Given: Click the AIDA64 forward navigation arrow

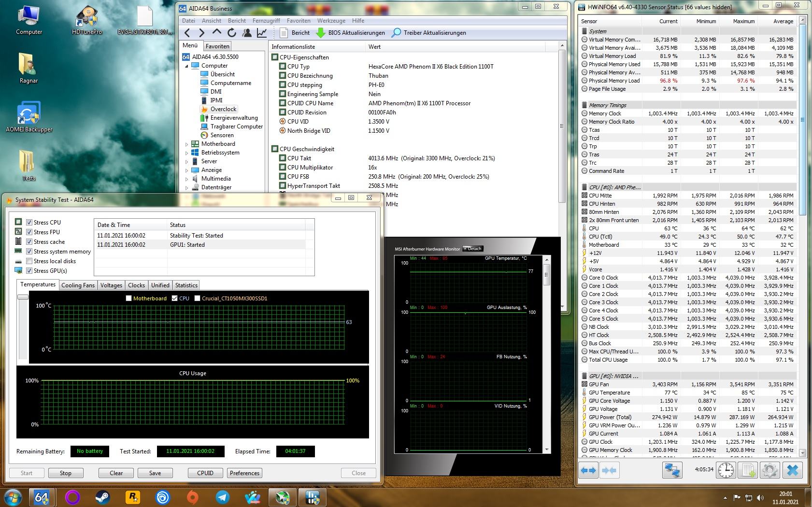Looking at the screenshot, I should [202, 32].
